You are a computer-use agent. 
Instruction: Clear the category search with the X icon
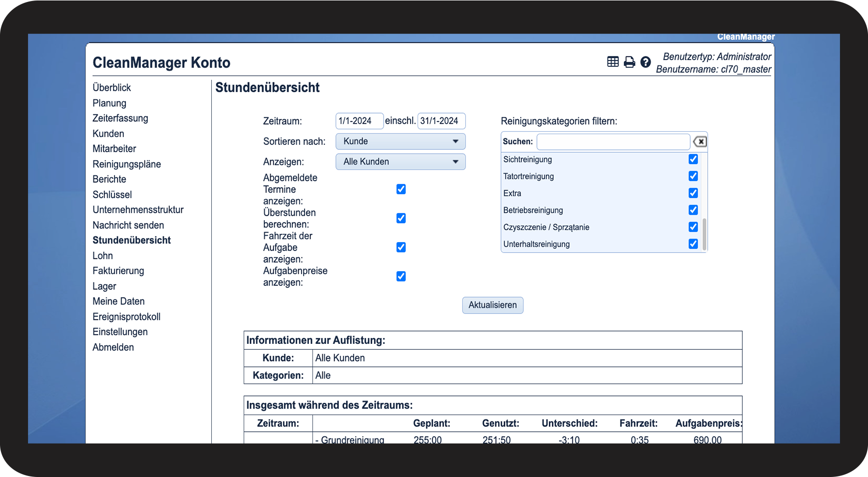pyautogui.click(x=700, y=142)
